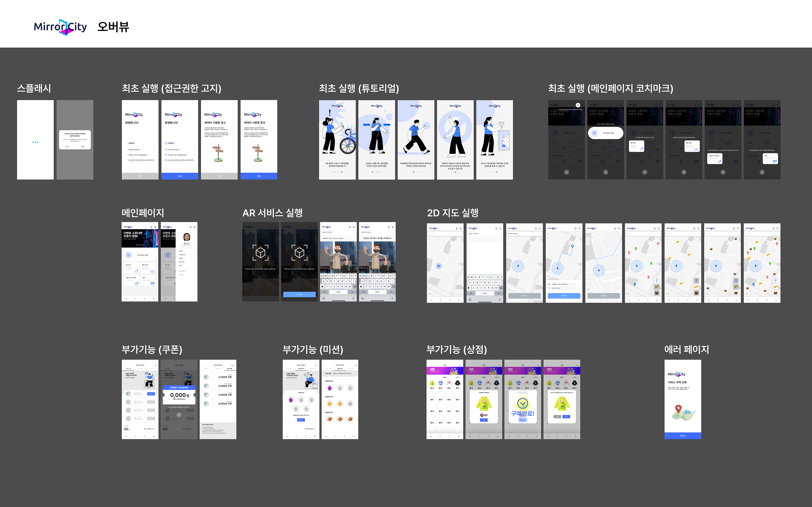Click the onboarding pagination dots on first tutorial screen
Image resolution: width=812 pixels, height=507 pixels.
(x=337, y=172)
